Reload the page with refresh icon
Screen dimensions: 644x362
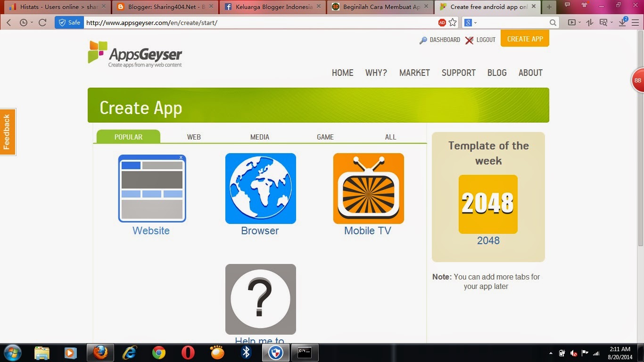coord(42,23)
